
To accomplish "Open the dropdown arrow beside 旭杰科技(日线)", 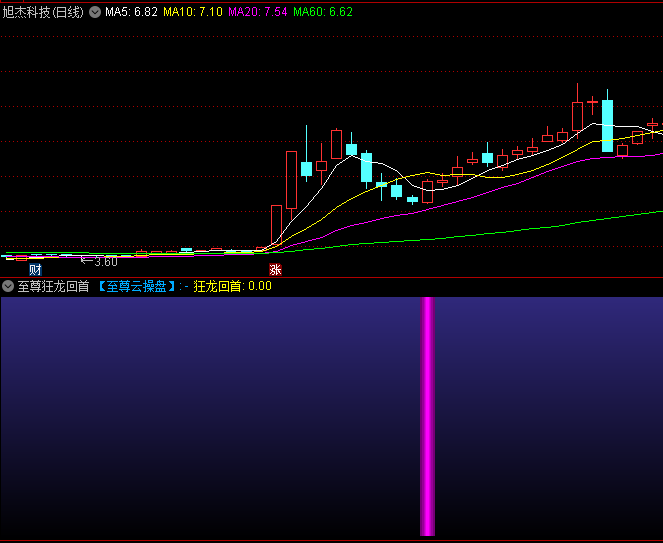I will 95,12.
